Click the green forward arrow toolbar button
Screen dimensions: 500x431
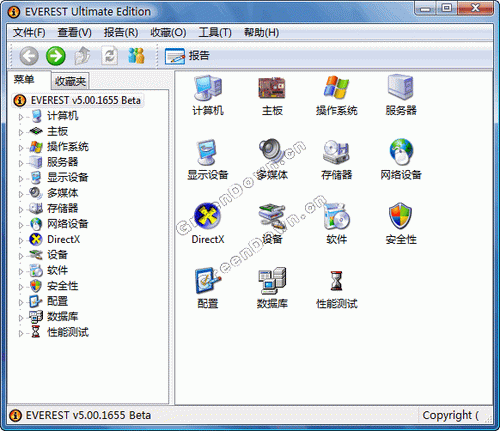point(56,56)
